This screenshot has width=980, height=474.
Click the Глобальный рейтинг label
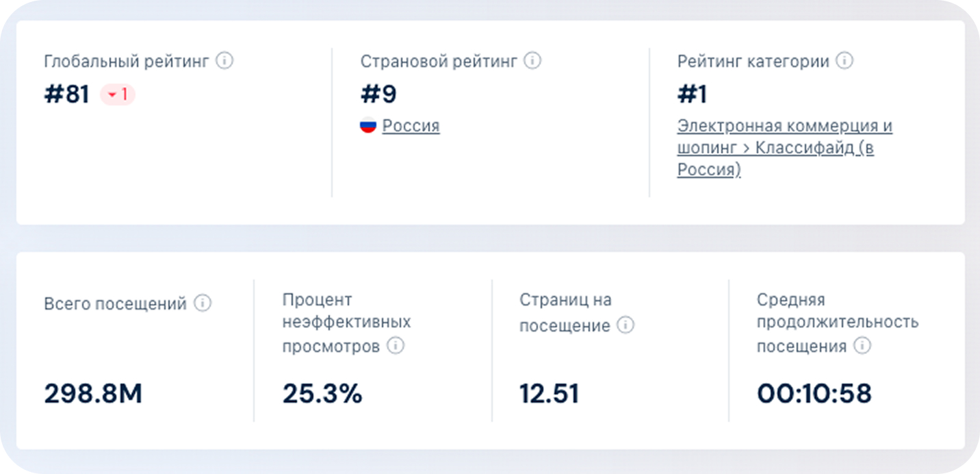pyautogui.click(x=127, y=61)
